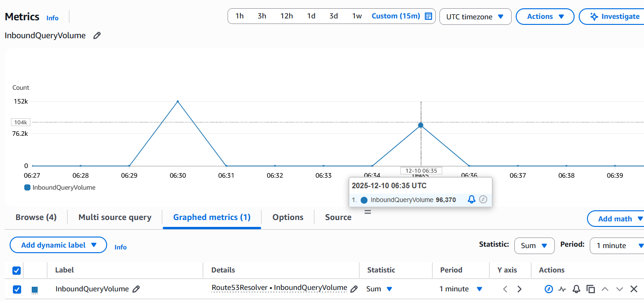Edit the InboundQueryVolume graph title pencil
644x301 pixels.
coord(97,35)
